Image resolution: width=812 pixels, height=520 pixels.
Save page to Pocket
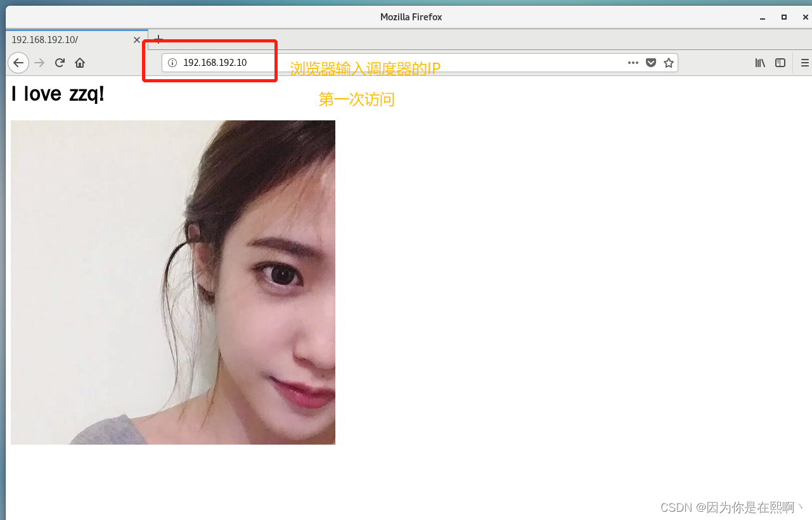point(651,63)
